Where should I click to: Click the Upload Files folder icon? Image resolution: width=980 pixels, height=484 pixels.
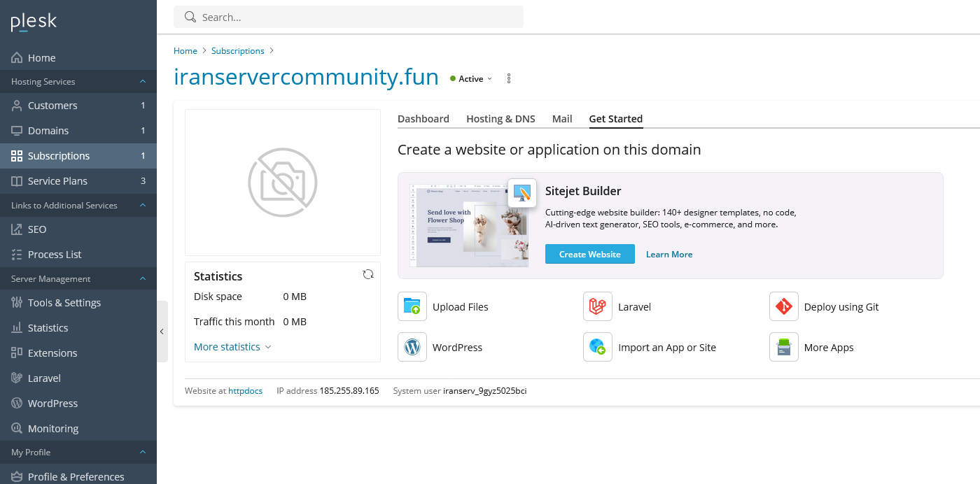coord(412,306)
